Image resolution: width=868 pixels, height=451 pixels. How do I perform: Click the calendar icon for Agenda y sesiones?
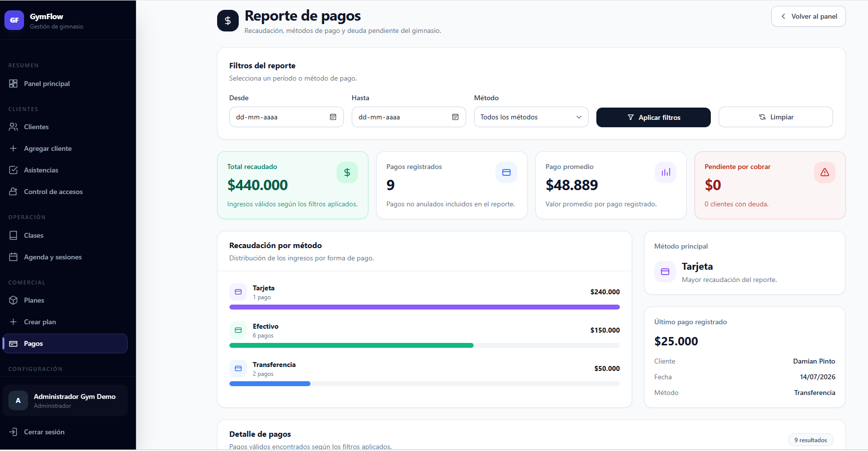[13, 257]
